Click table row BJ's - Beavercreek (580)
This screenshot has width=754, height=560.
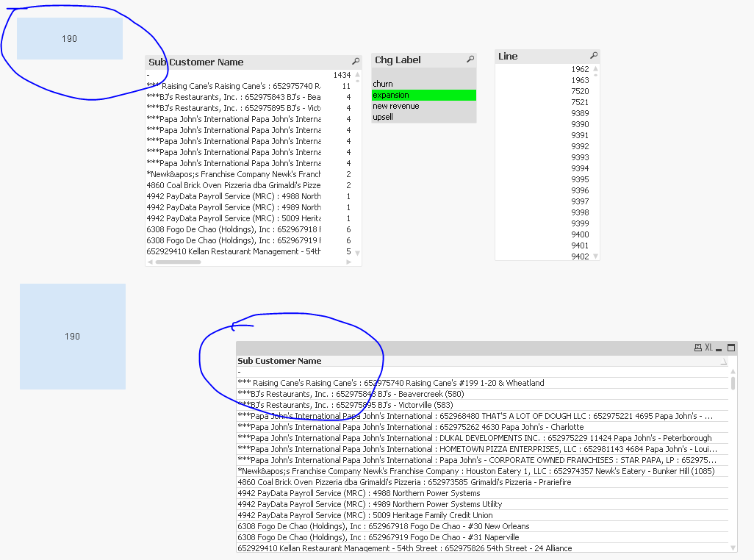click(482, 394)
